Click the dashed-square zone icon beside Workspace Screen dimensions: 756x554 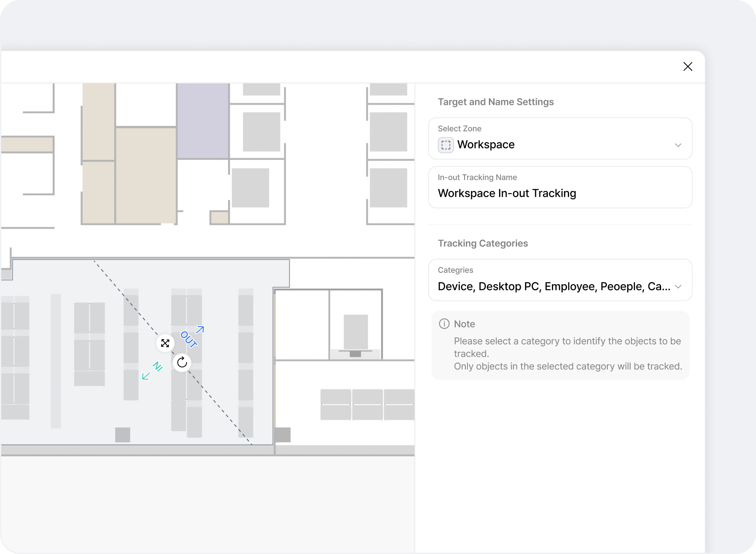point(446,145)
